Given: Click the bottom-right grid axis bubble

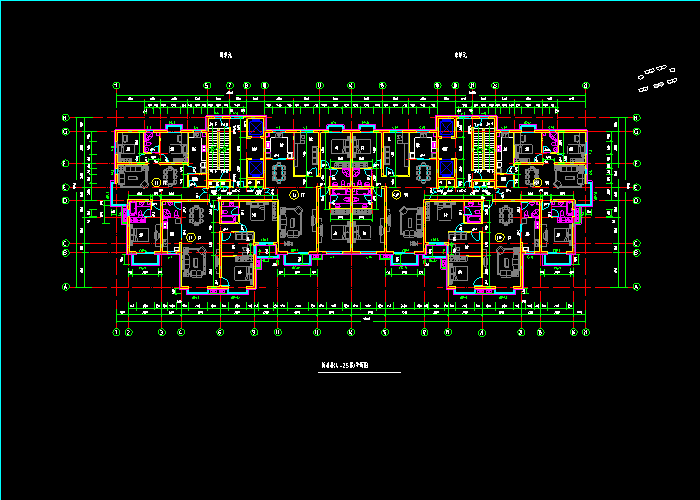Looking at the screenshot, I should pyautogui.click(x=584, y=331).
